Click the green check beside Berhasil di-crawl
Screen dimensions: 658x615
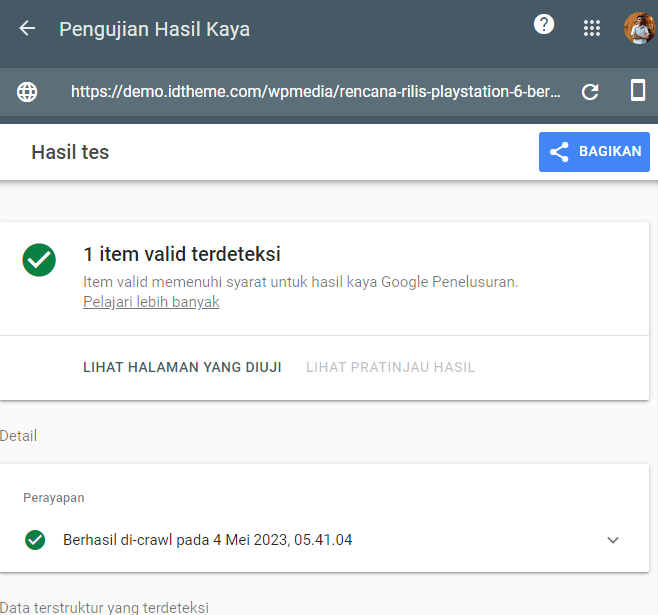35,540
